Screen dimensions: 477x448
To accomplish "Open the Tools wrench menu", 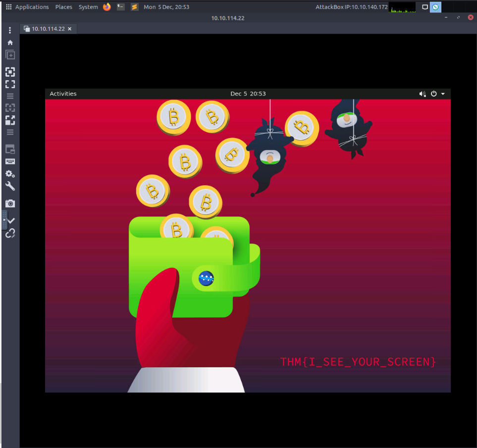I will pyautogui.click(x=10, y=186).
